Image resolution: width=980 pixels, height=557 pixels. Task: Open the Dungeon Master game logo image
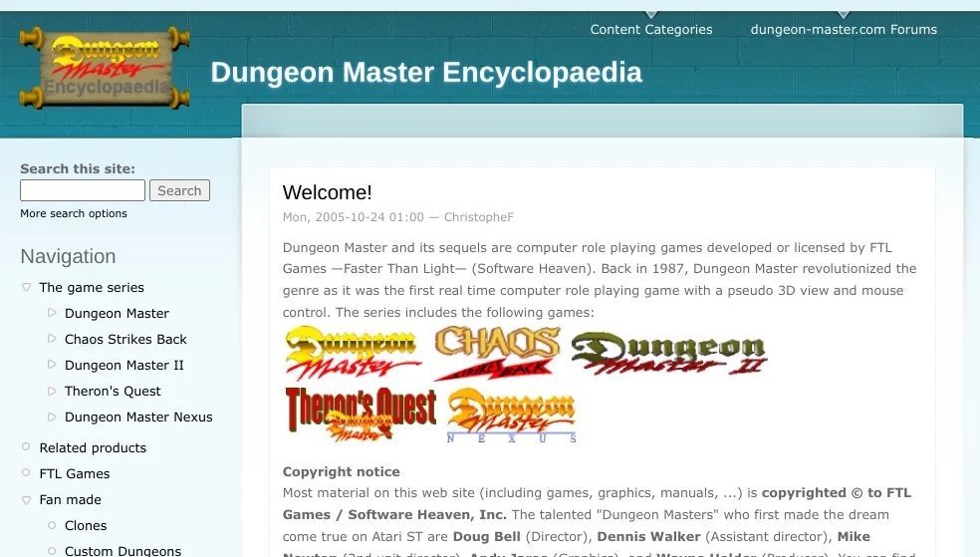coord(352,354)
